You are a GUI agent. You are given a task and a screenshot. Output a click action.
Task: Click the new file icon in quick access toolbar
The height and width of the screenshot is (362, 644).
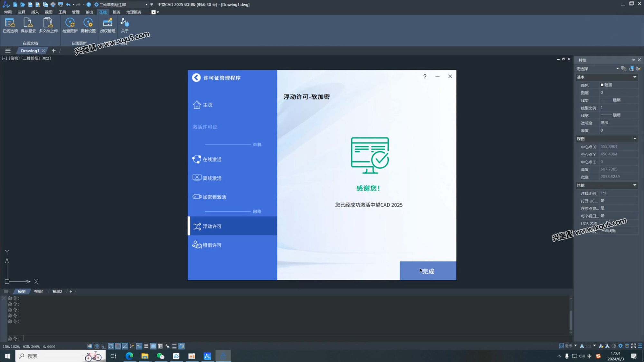15,5
